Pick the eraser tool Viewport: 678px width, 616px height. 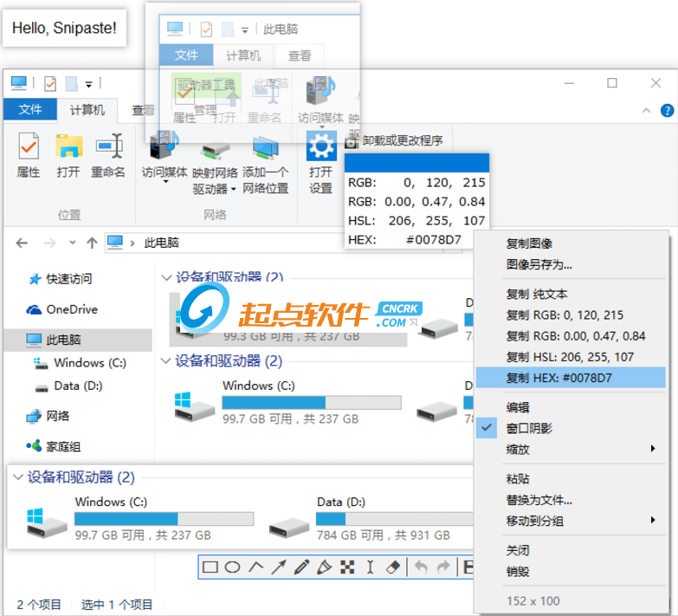point(392,567)
